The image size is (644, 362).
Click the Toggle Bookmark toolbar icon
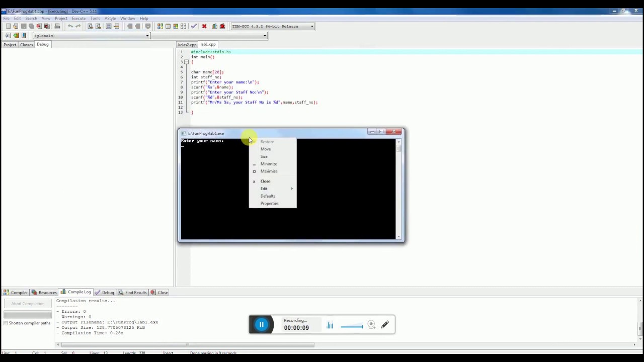tap(16, 36)
